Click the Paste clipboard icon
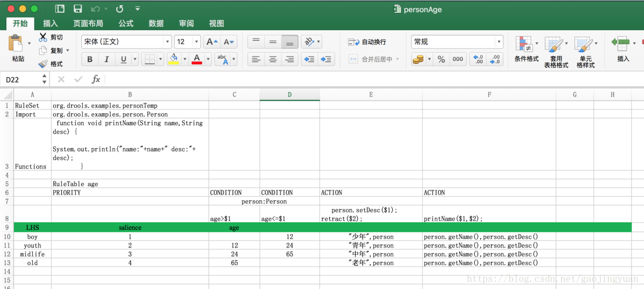 (16, 43)
